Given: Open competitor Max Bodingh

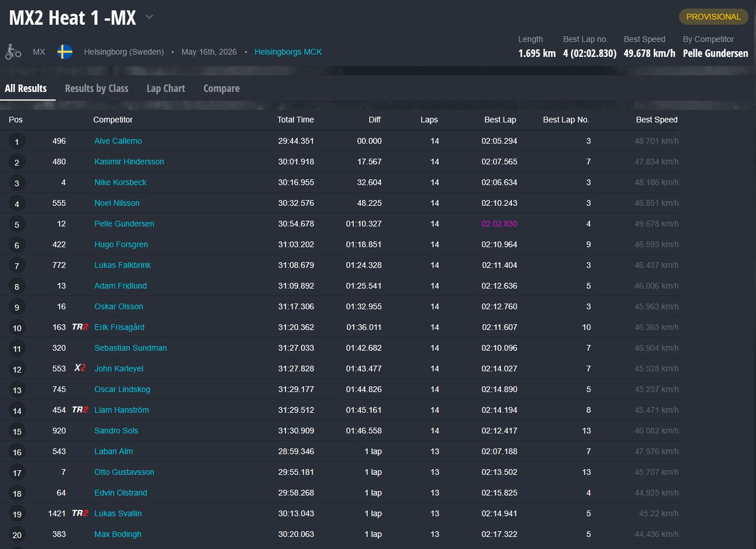Looking at the screenshot, I should pyautogui.click(x=118, y=534).
